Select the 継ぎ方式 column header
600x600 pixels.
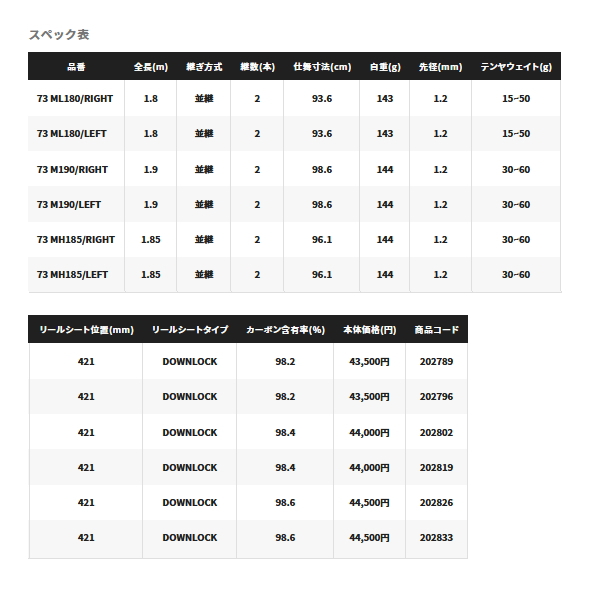[204, 67]
